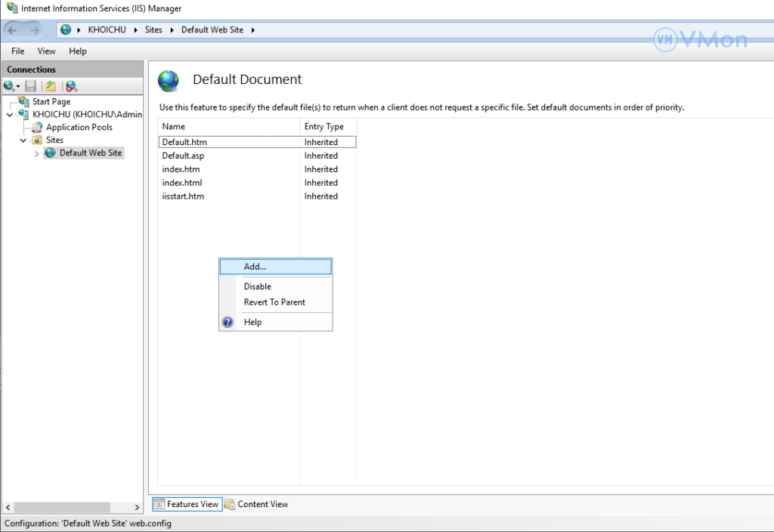Open dropdown arrow after Default Web Site breadcrumb
This screenshot has width=774, height=532.
[252, 30]
